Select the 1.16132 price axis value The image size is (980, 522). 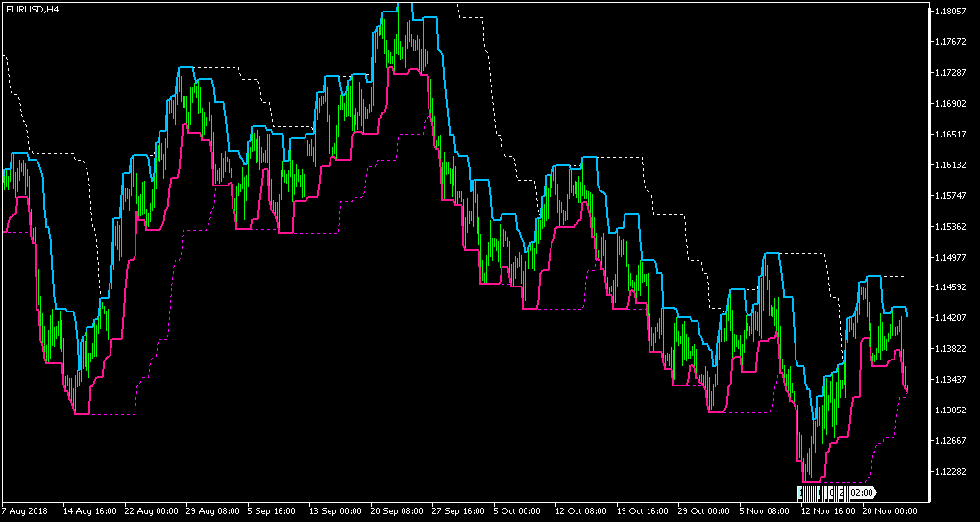(x=952, y=165)
